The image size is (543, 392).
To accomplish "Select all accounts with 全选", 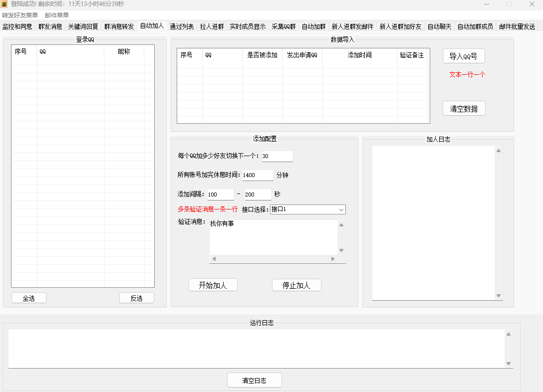I will point(28,297).
